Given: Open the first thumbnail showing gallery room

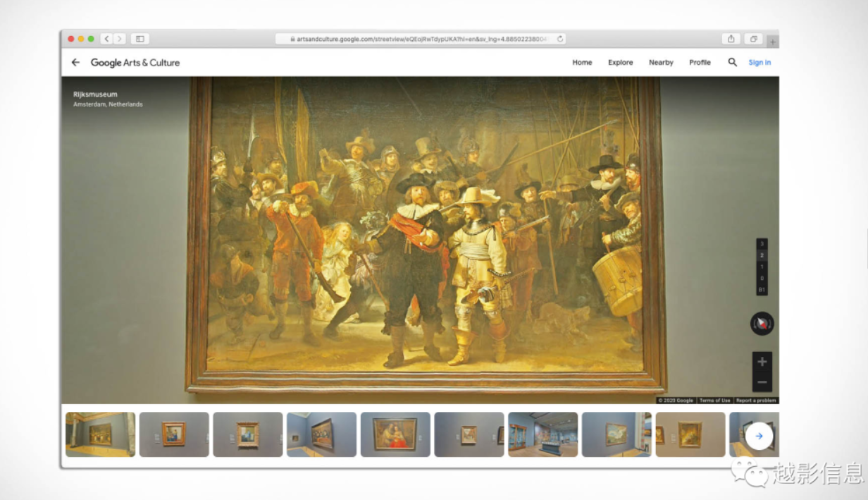Looking at the screenshot, I should tap(101, 434).
